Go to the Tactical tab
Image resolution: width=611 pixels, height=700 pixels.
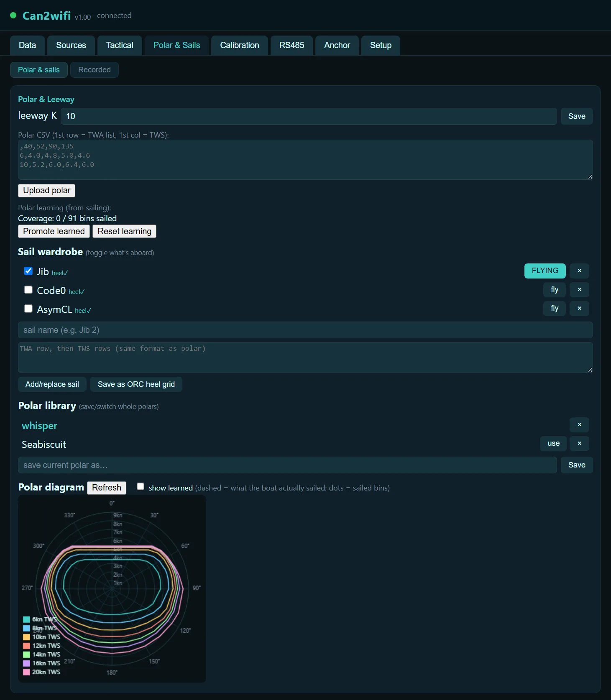click(120, 45)
